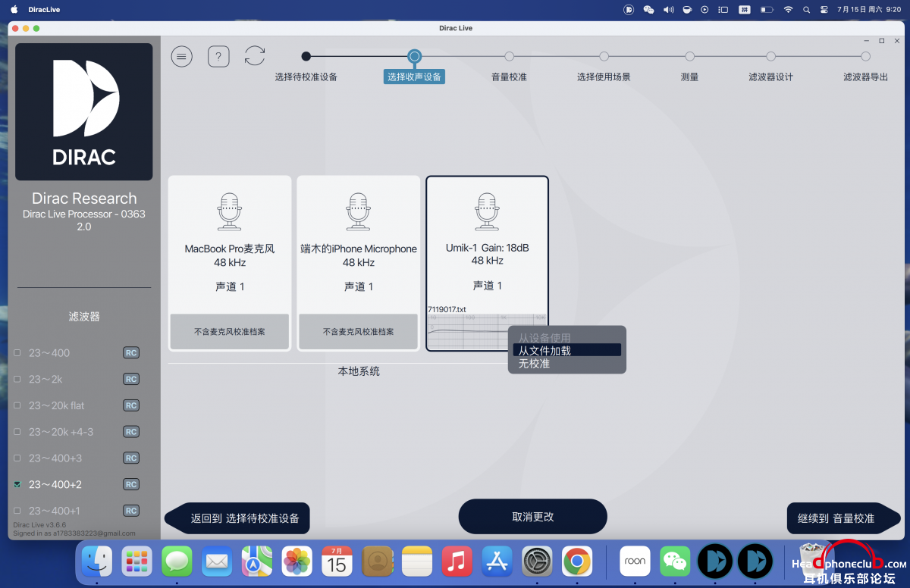Go to the 滤波器导出 step
910x588 pixels.
[865, 77]
